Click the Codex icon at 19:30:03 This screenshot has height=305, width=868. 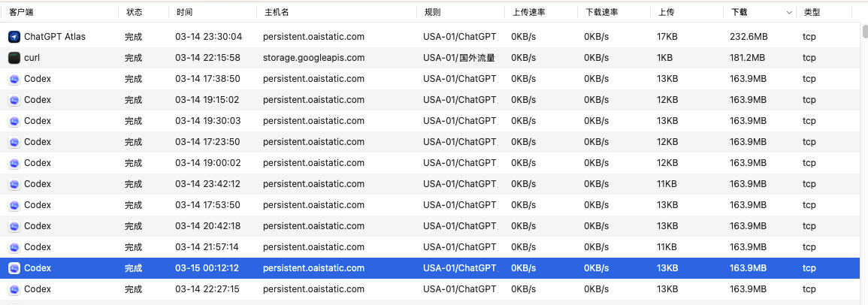(14, 120)
